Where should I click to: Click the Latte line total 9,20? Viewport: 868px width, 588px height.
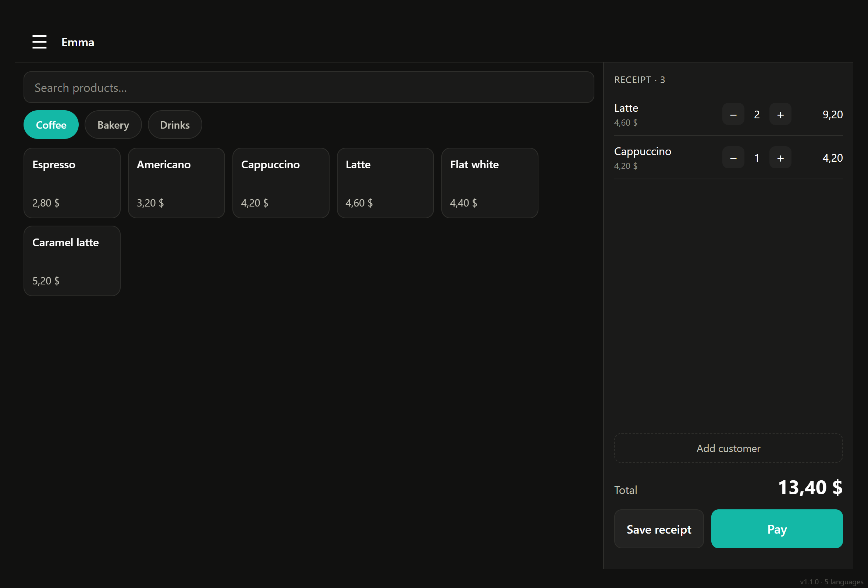(x=833, y=115)
